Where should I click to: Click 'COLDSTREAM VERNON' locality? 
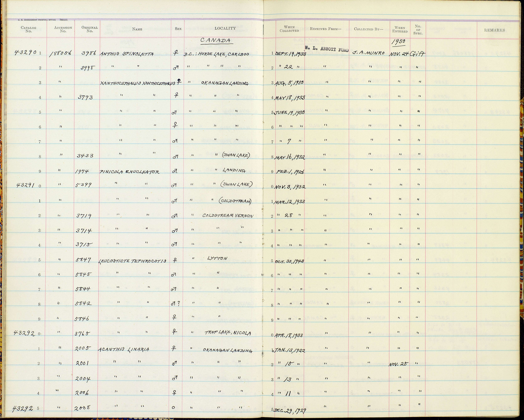tap(228, 215)
